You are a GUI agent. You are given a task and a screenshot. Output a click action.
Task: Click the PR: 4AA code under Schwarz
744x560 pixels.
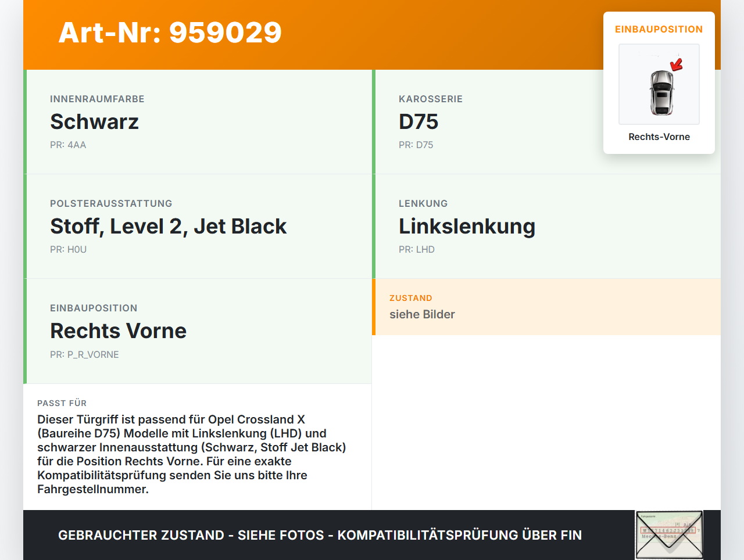[x=68, y=145]
